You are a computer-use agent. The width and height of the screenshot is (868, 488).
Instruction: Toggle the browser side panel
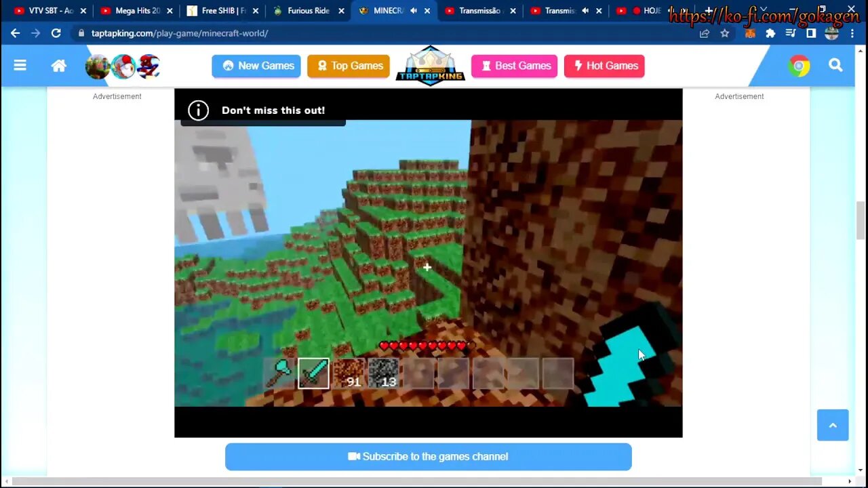pyautogui.click(x=811, y=33)
